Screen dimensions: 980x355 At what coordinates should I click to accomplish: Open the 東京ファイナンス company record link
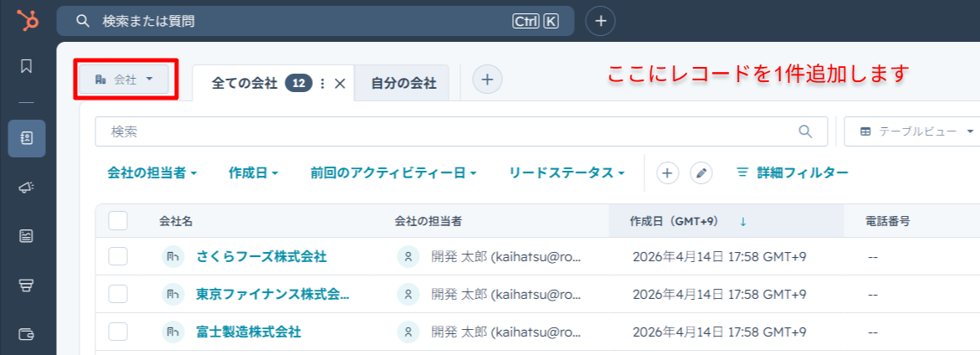coord(272,294)
